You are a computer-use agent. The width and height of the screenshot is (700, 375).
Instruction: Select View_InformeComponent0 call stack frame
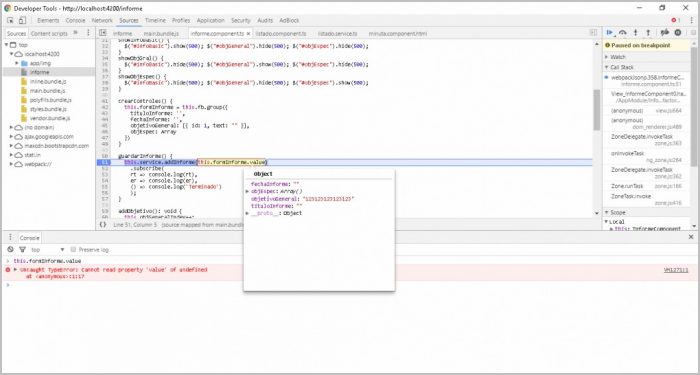coord(646,97)
